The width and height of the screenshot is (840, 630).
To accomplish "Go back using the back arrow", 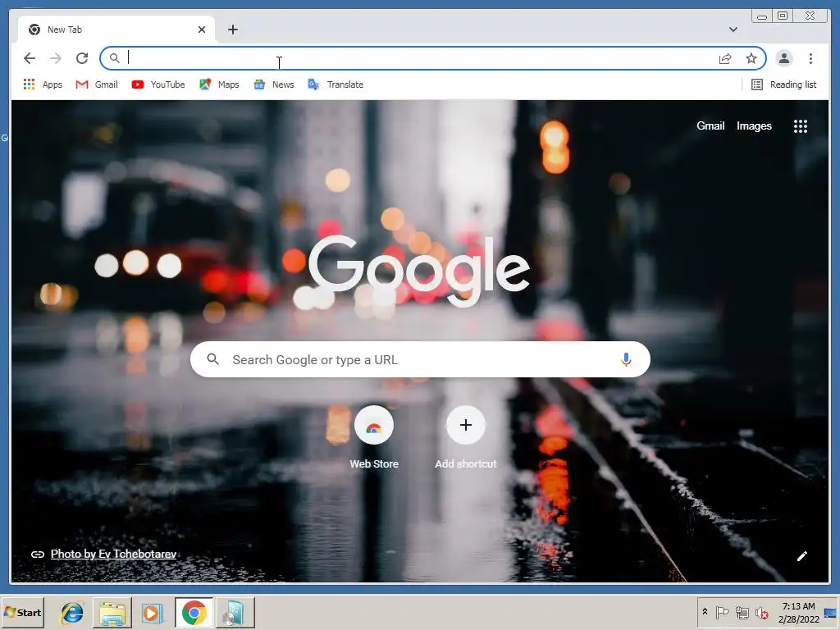I will pyautogui.click(x=30, y=58).
